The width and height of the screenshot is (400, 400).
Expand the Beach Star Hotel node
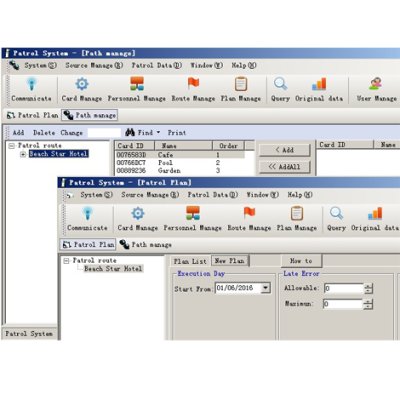(23, 154)
